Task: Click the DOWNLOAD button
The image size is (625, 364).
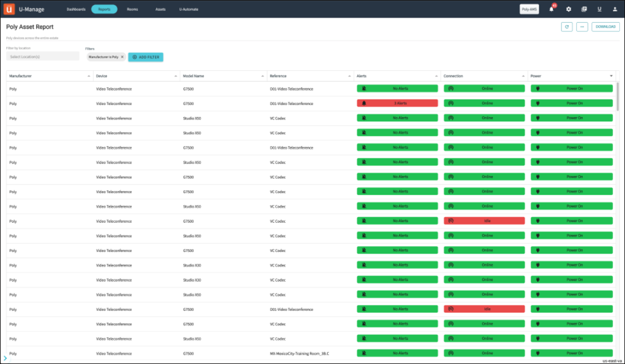Action: pos(605,26)
